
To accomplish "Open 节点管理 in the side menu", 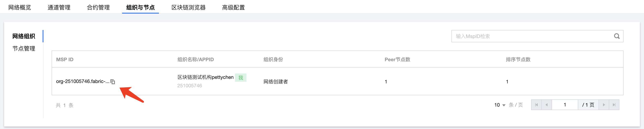I will pos(24,49).
